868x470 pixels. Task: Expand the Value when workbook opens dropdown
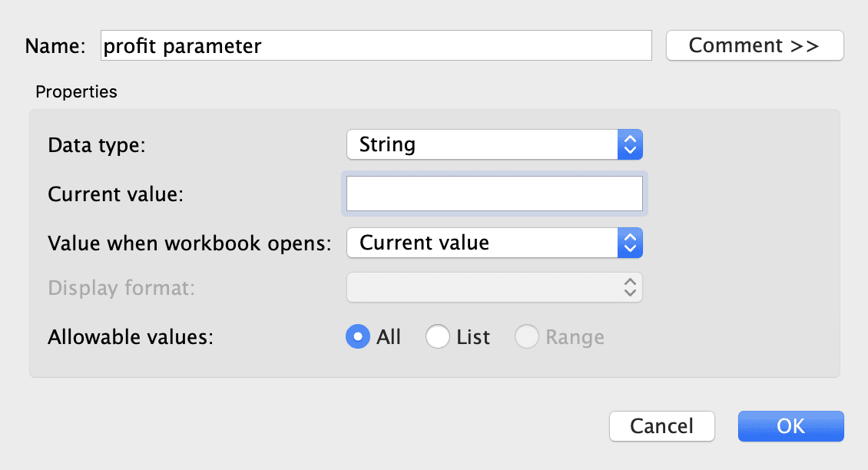coord(482,243)
